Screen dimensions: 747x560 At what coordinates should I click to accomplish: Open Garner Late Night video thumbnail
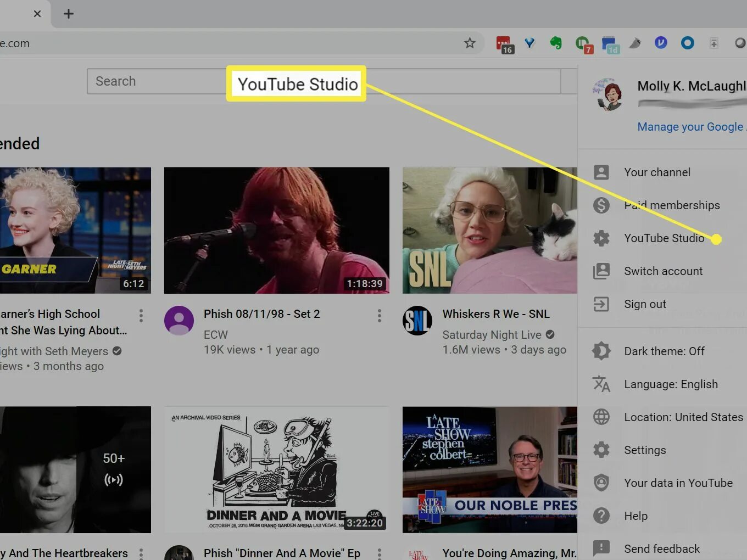pyautogui.click(x=75, y=230)
